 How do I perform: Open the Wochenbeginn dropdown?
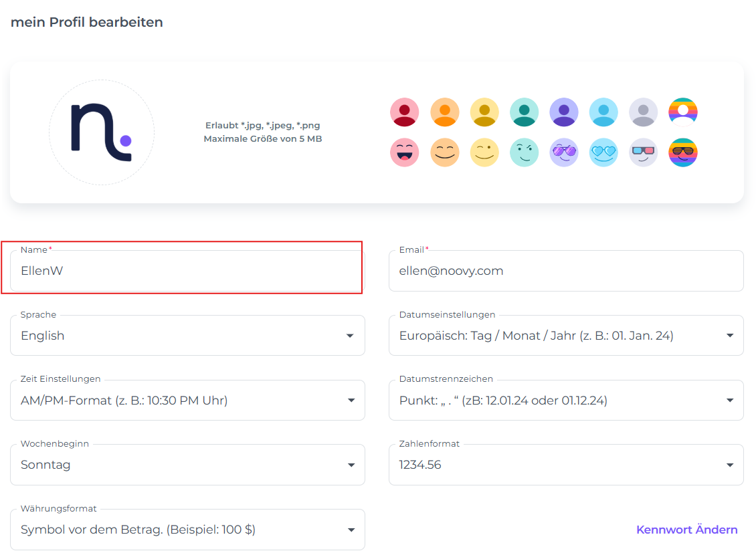click(187, 465)
